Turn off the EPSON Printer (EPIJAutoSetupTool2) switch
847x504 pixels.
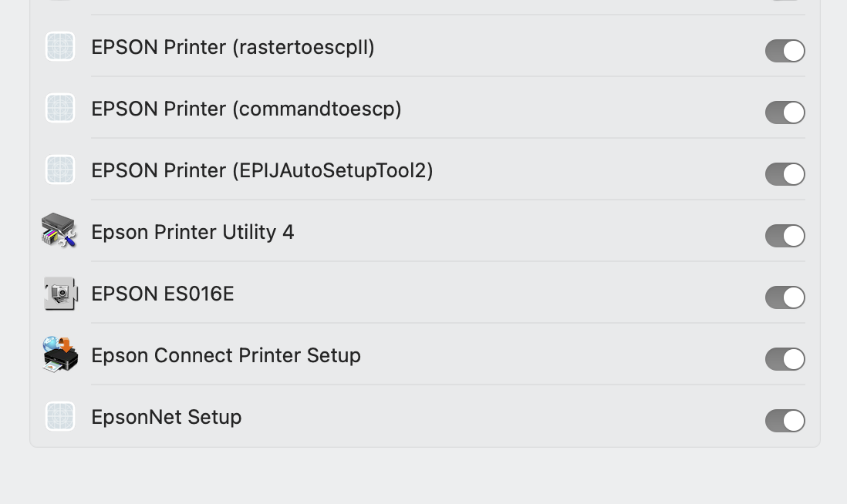pyautogui.click(x=785, y=174)
